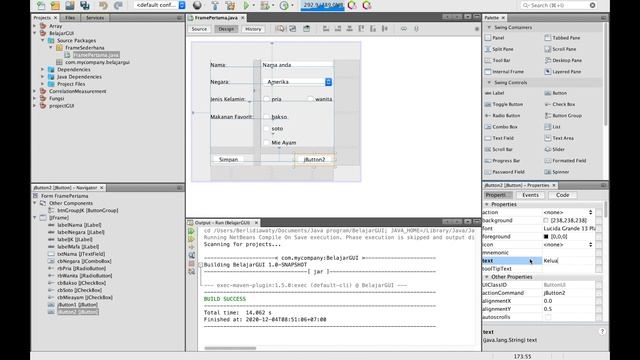Click the globe browser icon in toolbar

pyautogui.click(x=197, y=5)
